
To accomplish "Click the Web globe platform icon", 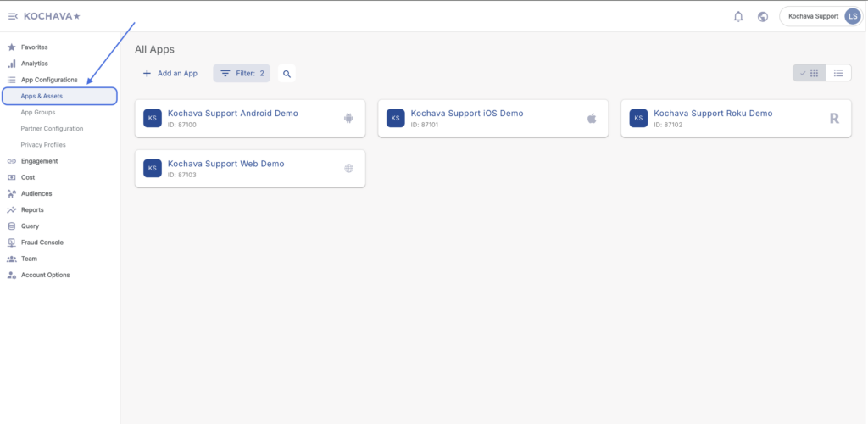I will tap(348, 169).
